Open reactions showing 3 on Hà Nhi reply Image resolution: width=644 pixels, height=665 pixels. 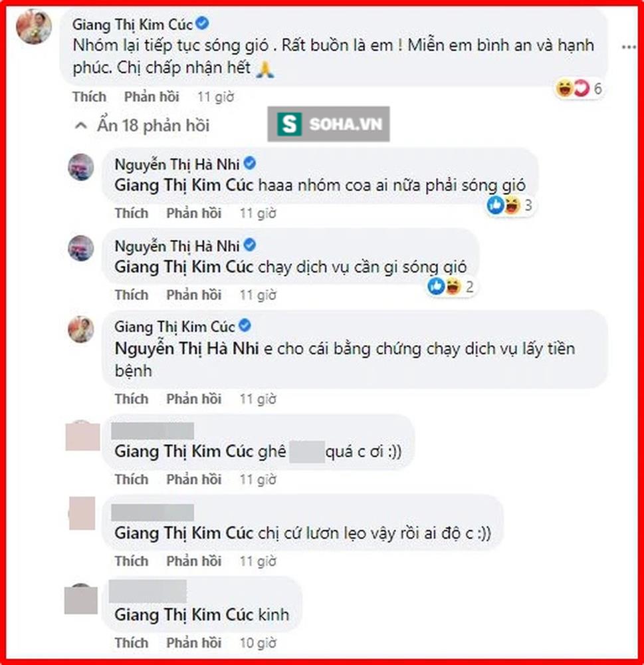pos(509,205)
